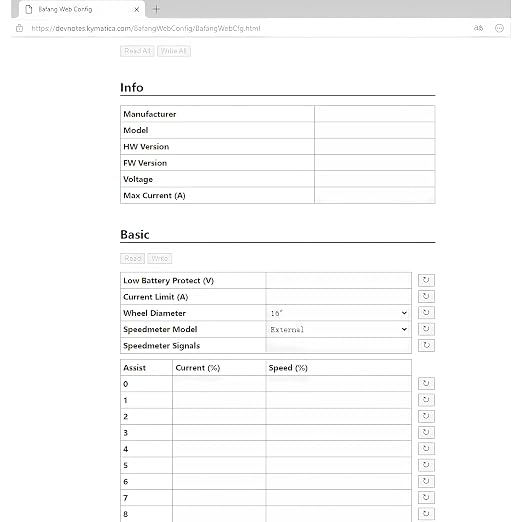522x522 pixels.
Task: Open a new browser tab
Action: click(x=156, y=9)
